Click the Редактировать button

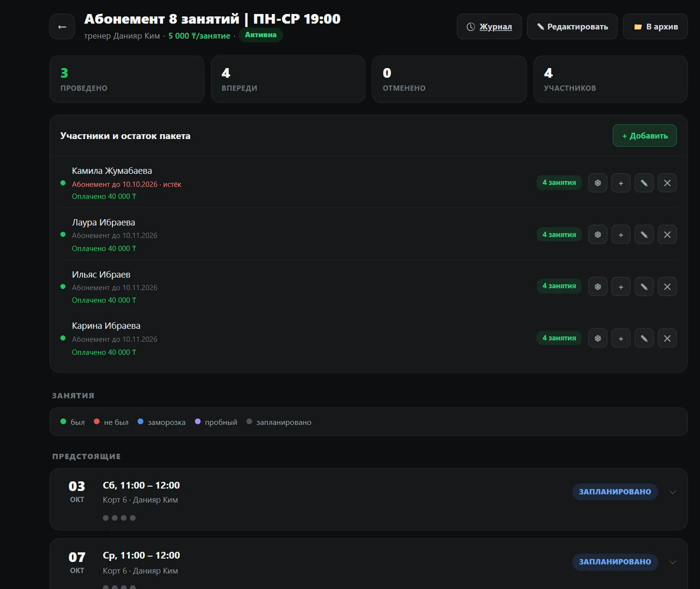tap(572, 26)
